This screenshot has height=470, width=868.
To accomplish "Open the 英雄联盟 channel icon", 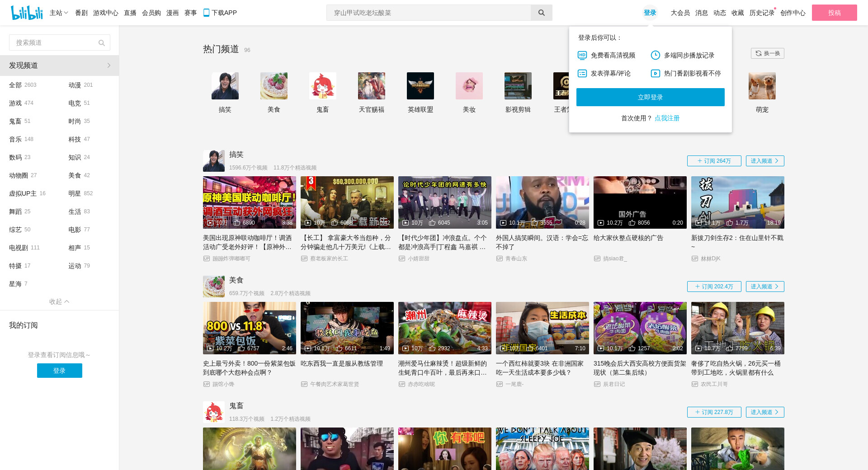I will [420, 86].
